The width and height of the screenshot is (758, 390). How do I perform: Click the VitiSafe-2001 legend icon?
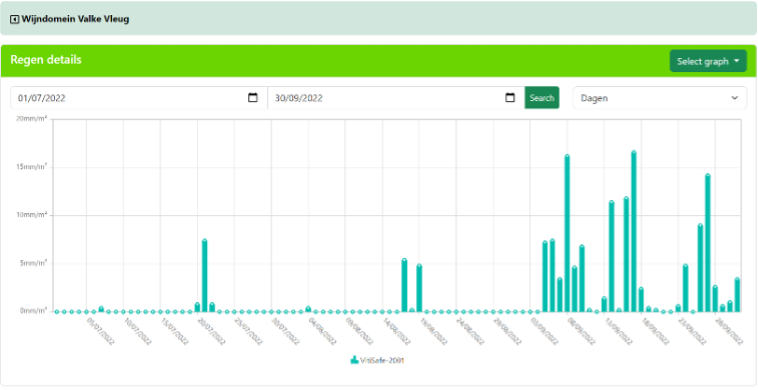(x=354, y=360)
